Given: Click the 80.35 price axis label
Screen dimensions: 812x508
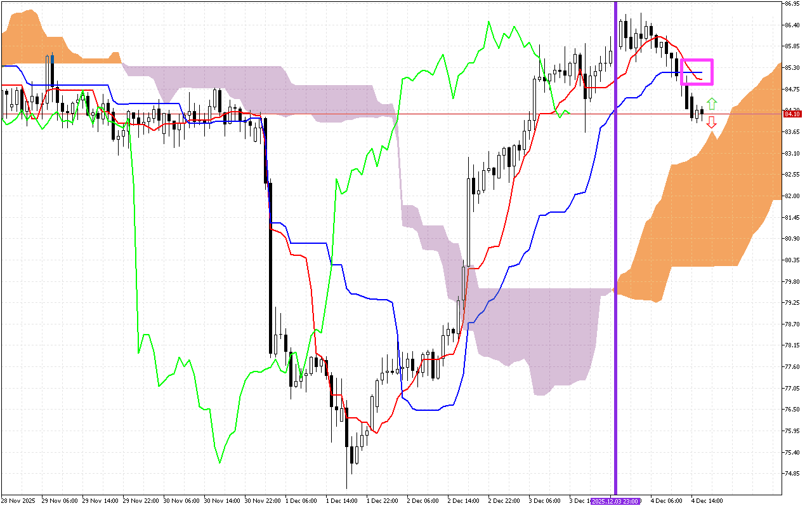Looking at the screenshot, I should point(792,260).
